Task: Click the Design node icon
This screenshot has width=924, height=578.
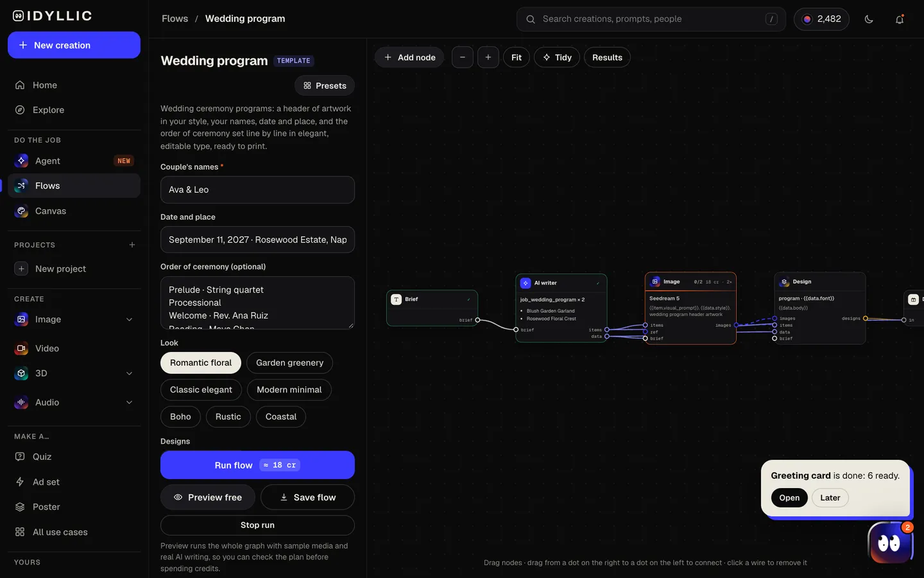Action: click(784, 281)
